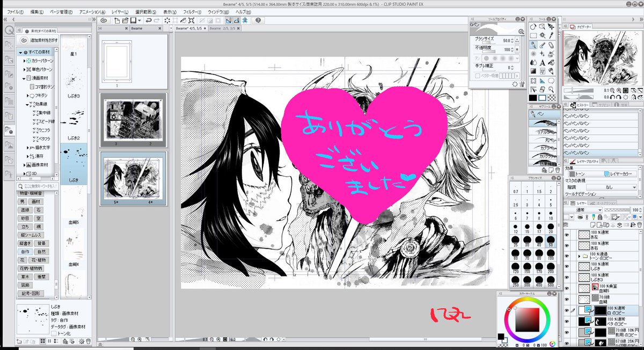Screen dimensions: 644x350
Task: Toggle visibility of the 血糊5 layer
Action: (566, 288)
